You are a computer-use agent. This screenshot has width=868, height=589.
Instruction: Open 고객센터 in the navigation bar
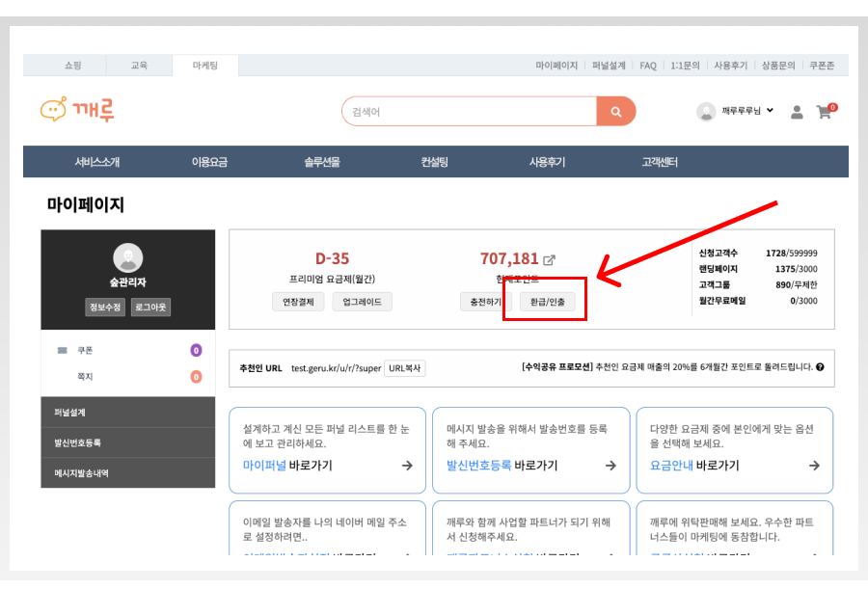click(x=660, y=162)
